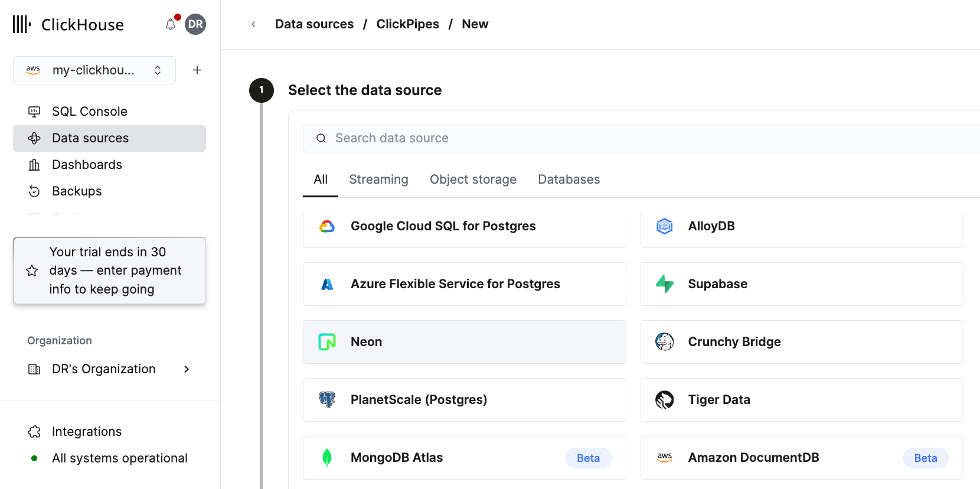The width and height of the screenshot is (980, 489).
Task: Click the plus icon to add service
Action: point(197,70)
